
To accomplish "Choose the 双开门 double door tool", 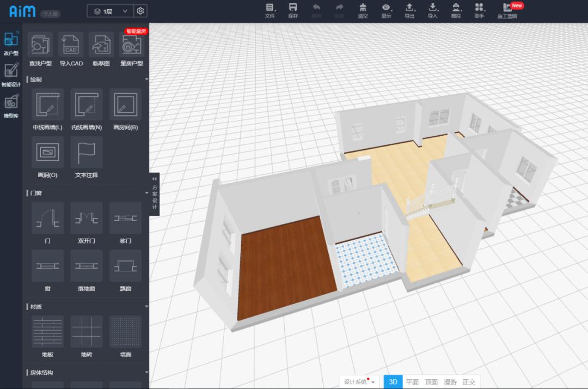I will (x=87, y=218).
